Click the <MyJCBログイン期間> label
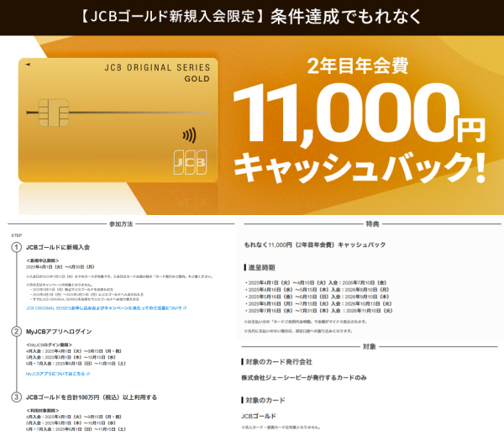The height and width of the screenshot is (436, 504). click(x=50, y=345)
